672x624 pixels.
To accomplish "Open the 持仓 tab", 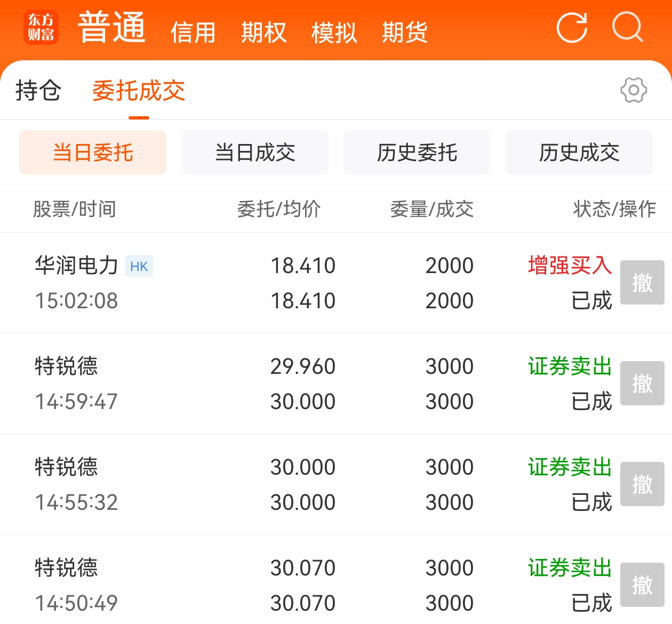I will click(38, 90).
